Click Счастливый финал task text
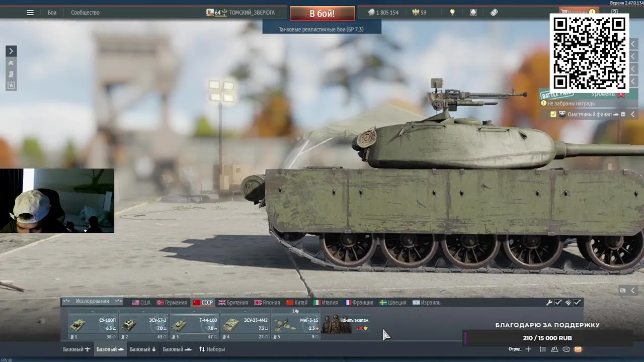This screenshot has height=362, width=644. pos(590,114)
